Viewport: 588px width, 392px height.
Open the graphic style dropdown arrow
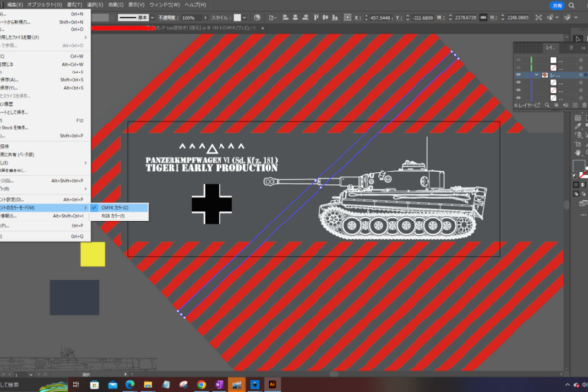pyautogui.click(x=244, y=18)
